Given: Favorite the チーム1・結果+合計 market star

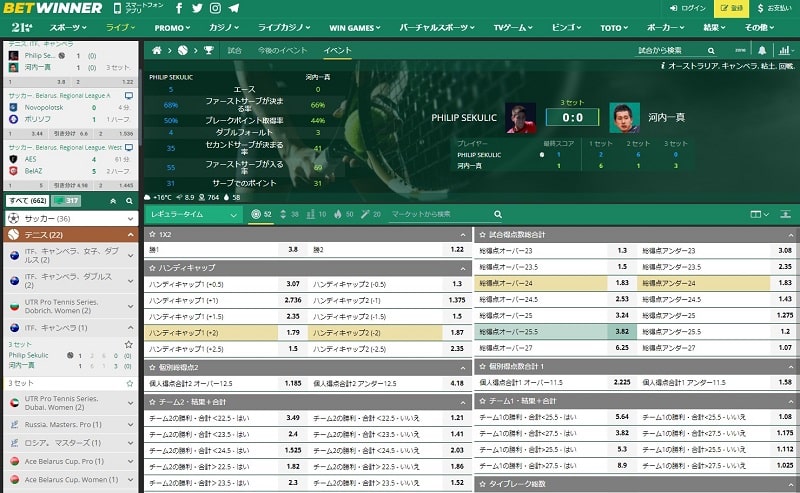Looking at the screenshot, I should pos(482,401).
